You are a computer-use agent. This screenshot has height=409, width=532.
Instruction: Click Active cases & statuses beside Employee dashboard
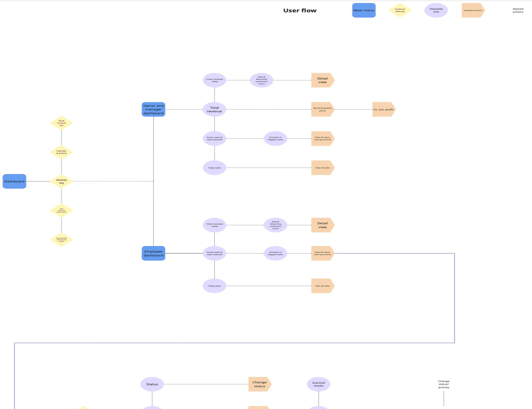click(214, 253)
